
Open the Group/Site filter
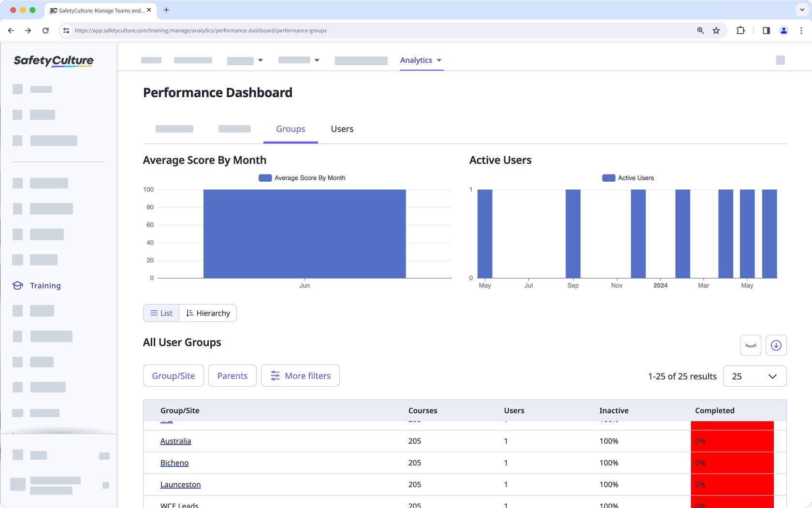point(174,376)
